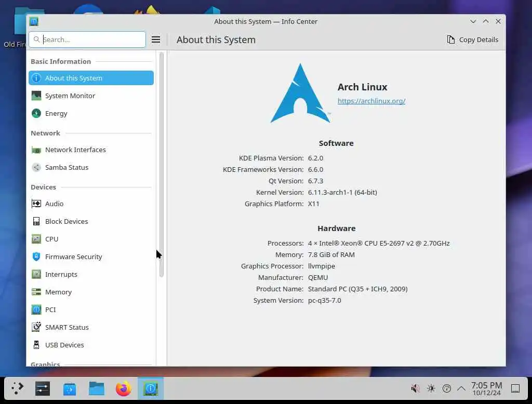Open the Dolphin file manager taskbar icon
The image size is (532, 404).
tap(97, 388)
